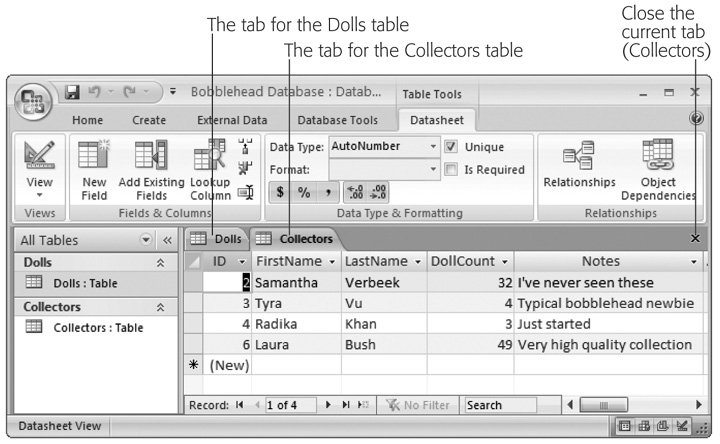Click the horizontal scrollbar thumb
The height and width of the screenshot is (444, 720).
[603, 405]
